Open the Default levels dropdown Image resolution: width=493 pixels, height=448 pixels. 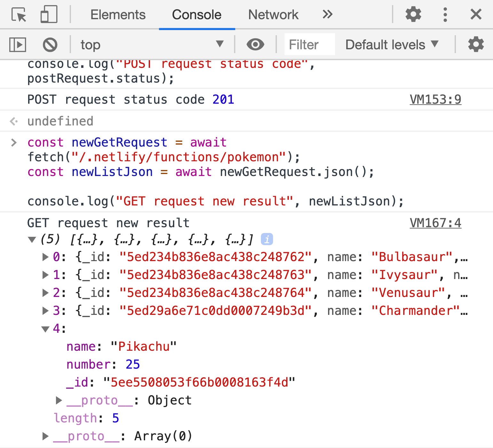point(391,44)
